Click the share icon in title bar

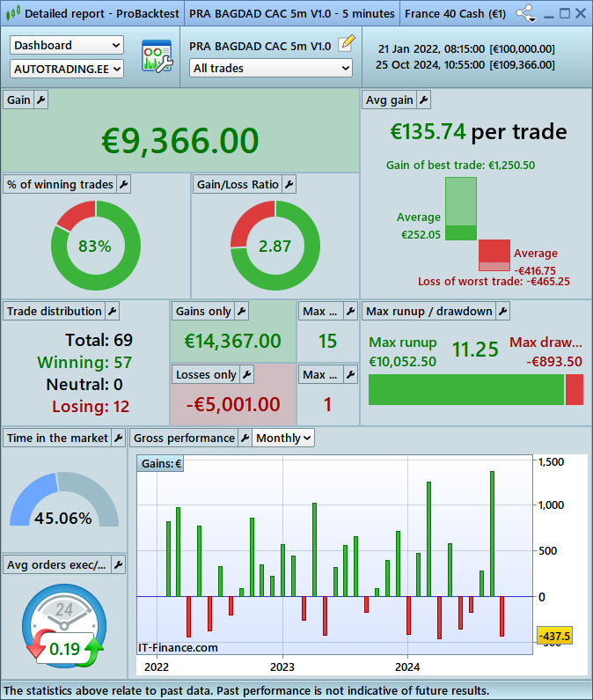pos(526,14)
